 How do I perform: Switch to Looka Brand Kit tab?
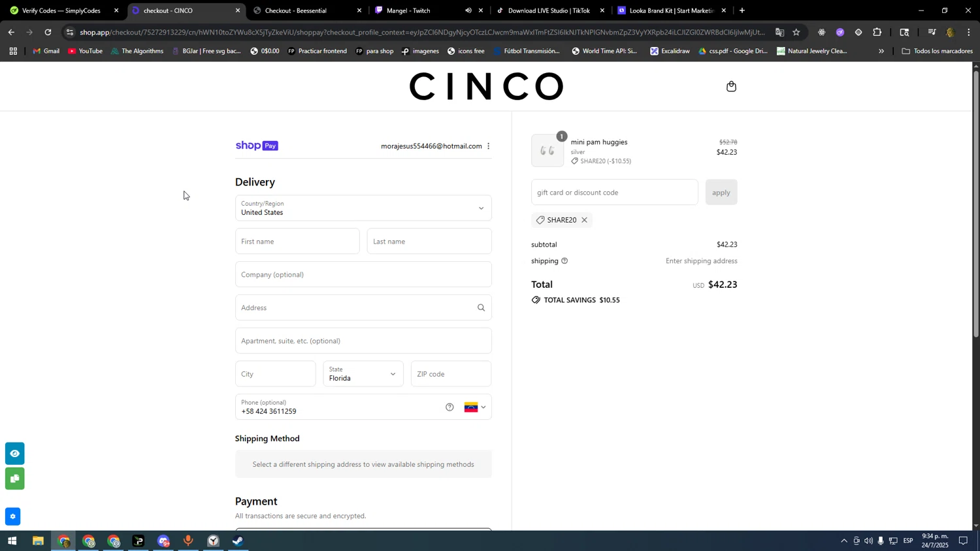[x=671, y=10]
